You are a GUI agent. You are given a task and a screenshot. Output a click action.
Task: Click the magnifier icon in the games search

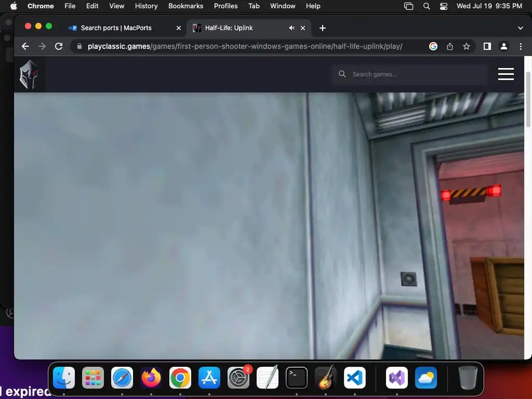[x=342, y=74]
